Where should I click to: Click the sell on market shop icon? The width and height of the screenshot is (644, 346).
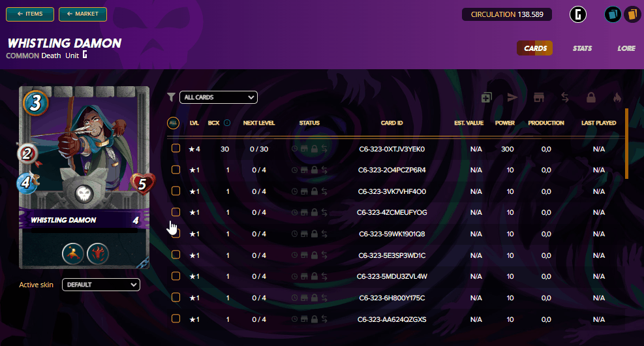(x=538, y=97)
